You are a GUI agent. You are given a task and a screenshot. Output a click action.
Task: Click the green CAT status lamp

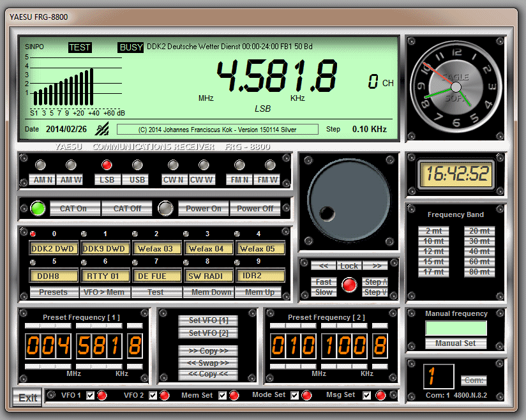point(38,208)
